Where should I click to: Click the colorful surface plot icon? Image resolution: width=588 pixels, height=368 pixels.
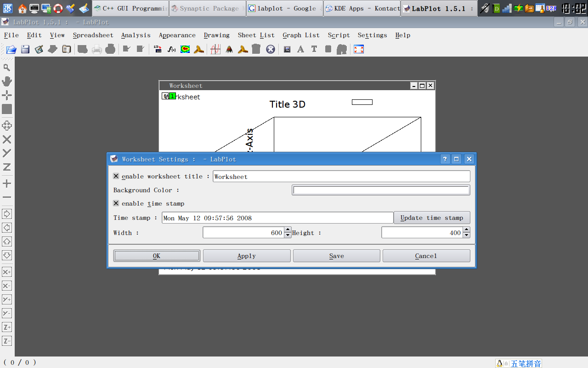click(185, 49)
